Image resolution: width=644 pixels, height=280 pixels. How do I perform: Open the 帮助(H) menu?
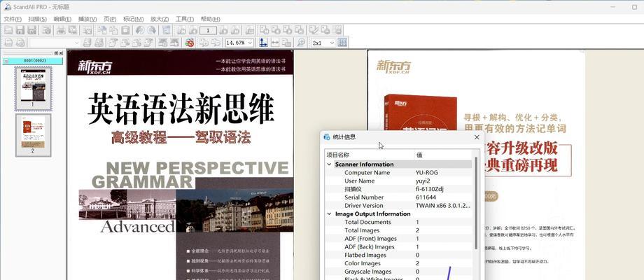pyautogui.click(x=210, y=19)
